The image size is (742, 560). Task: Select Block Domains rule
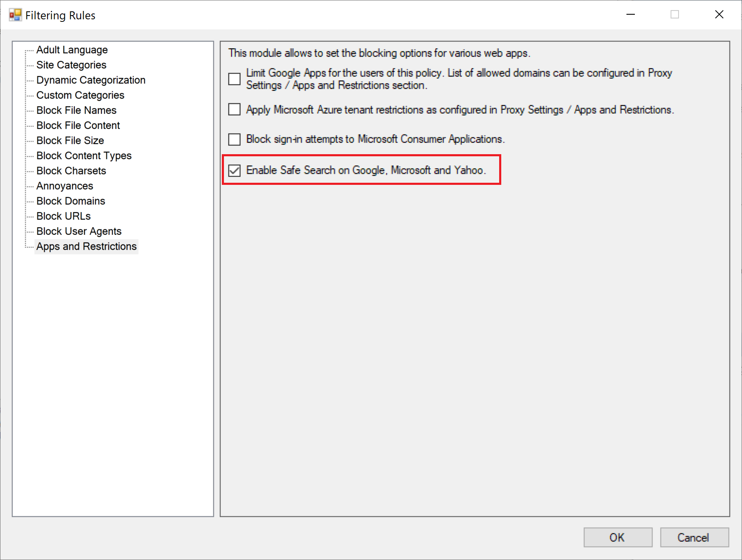71,201
